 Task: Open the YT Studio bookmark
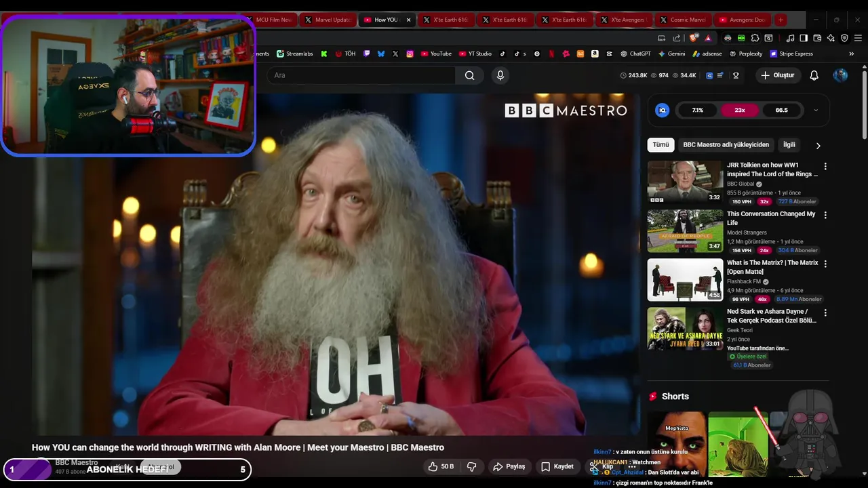[475, 54]
